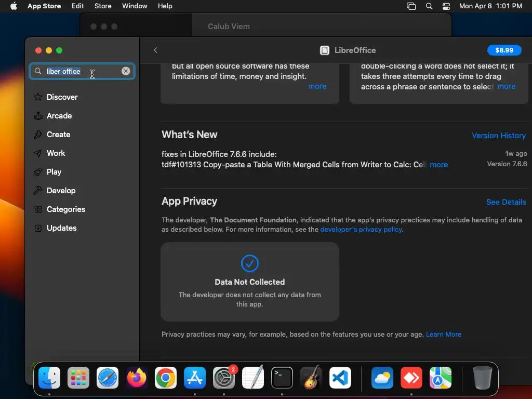532x399 pixels.
Task: Click the Stage Manager windows icon in menu bar
Action: coord(411,6)
